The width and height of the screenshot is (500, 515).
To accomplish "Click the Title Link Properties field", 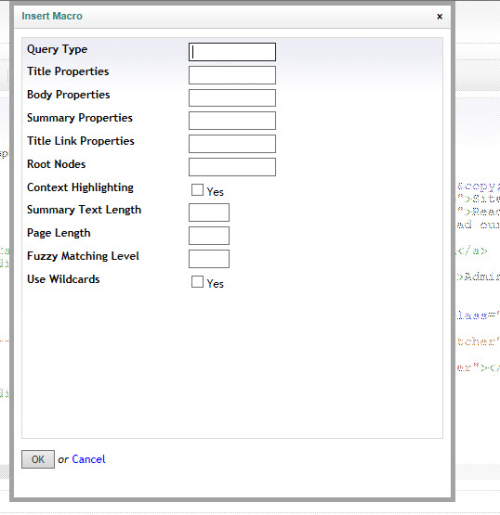I will pyautogui.click(x=232, y=144).
